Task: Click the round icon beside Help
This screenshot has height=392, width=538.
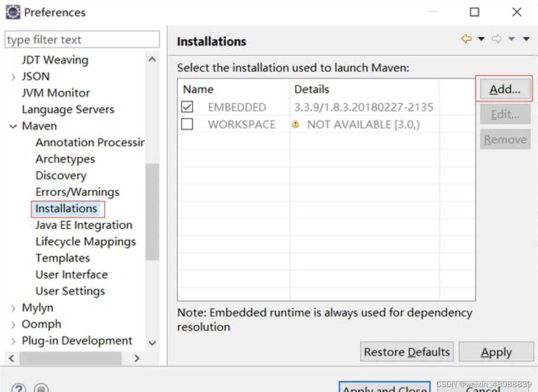Action: pos(41,388)
